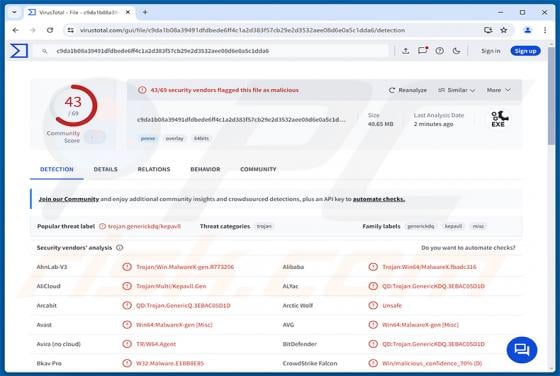
Task: Close the VirusTotal browser tab
Action: click(x=128, y=12)
